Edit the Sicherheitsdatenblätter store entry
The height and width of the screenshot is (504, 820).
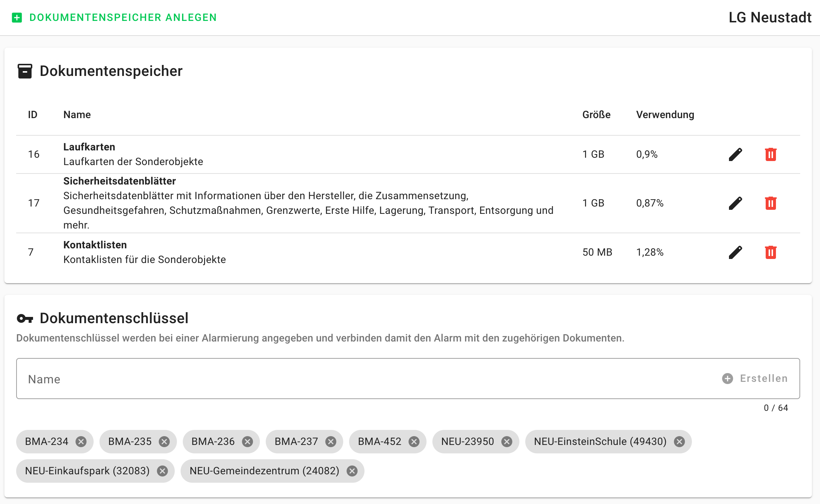pos(735,203)
